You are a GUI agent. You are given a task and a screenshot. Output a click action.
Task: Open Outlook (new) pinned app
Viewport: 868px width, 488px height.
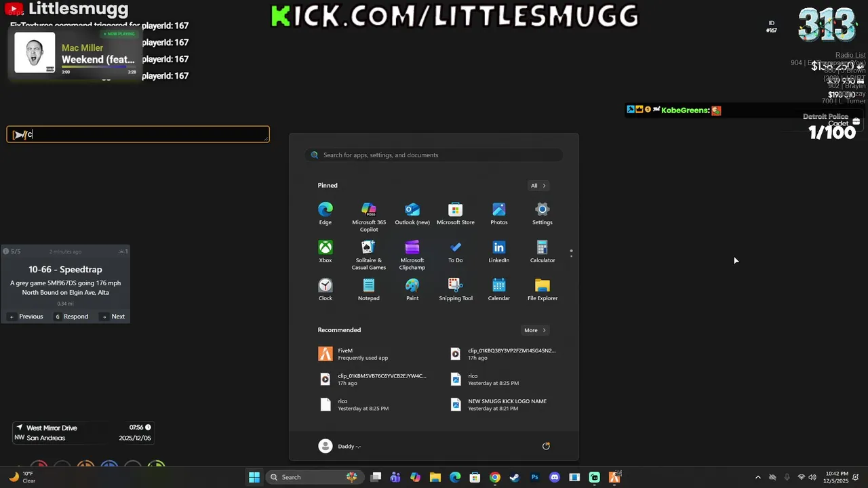(412, 213)
